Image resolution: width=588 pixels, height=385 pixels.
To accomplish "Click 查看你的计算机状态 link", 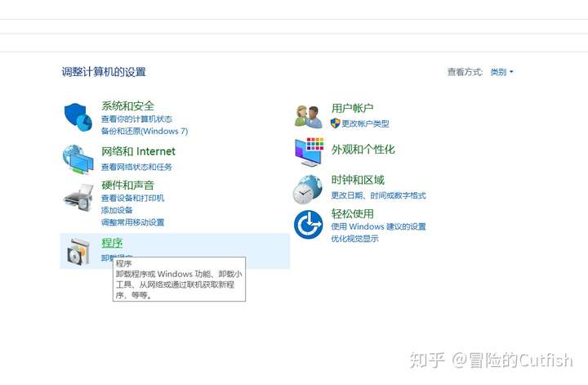I will click(136, 119).
